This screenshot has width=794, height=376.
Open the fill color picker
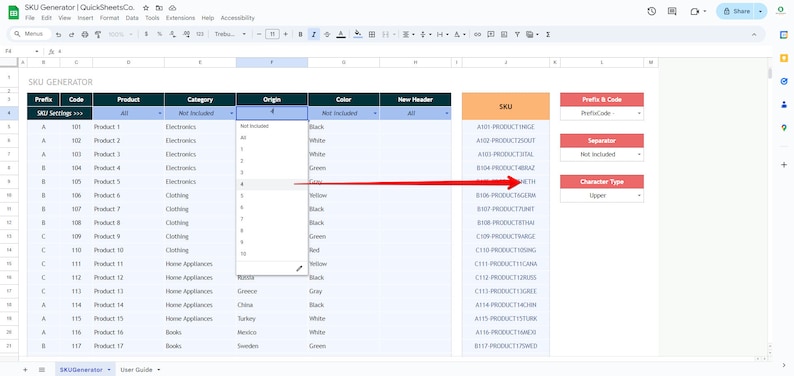coord(358,34)
